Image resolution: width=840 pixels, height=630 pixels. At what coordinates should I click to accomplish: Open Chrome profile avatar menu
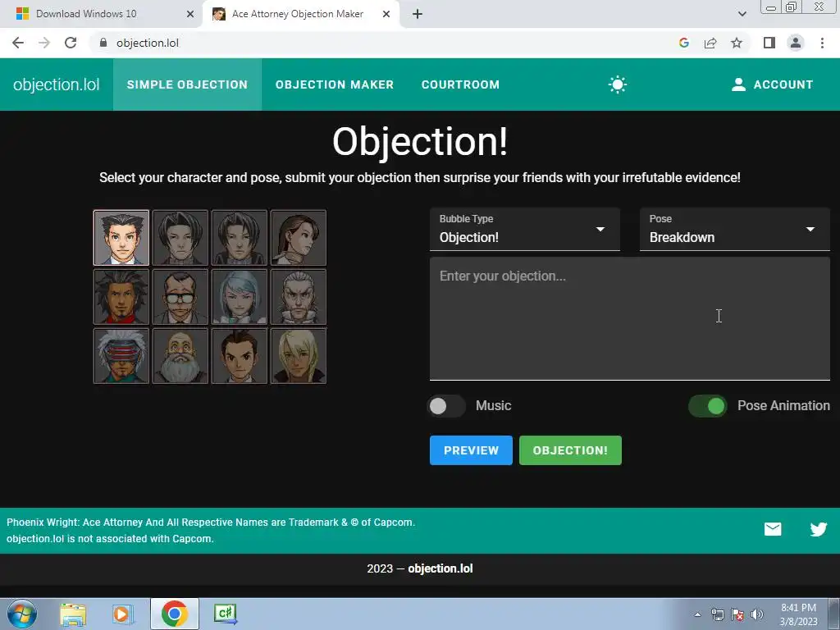[796, 43]
